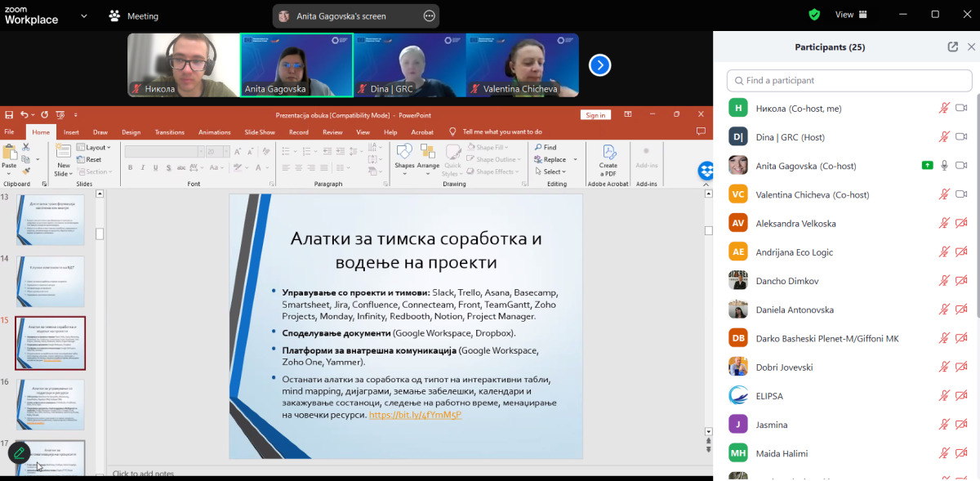
Task: Click Anita Gagovska's screen label
Action: coord(341,16)
